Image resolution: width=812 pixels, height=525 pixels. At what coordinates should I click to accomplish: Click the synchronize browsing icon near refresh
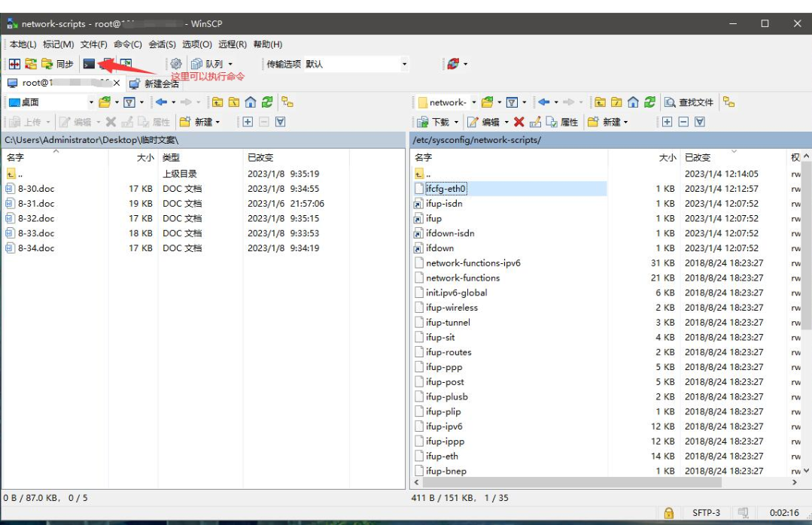pyautogui.click(x=728, y=102)
